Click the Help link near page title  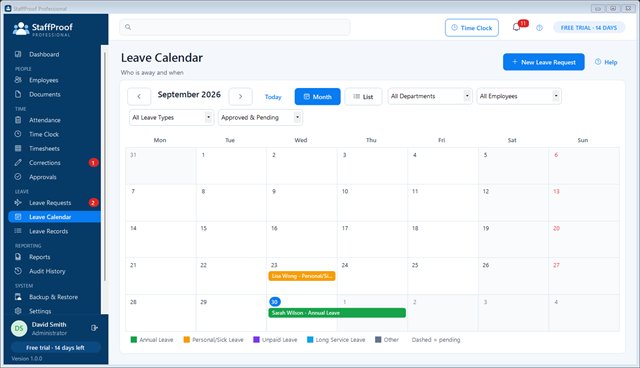coord(606,62)
